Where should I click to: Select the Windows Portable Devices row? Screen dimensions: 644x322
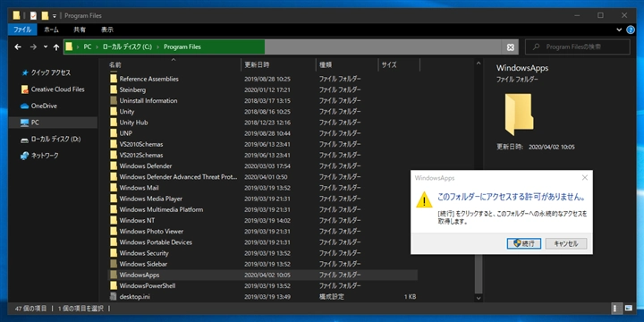click(x=262, y=241)
